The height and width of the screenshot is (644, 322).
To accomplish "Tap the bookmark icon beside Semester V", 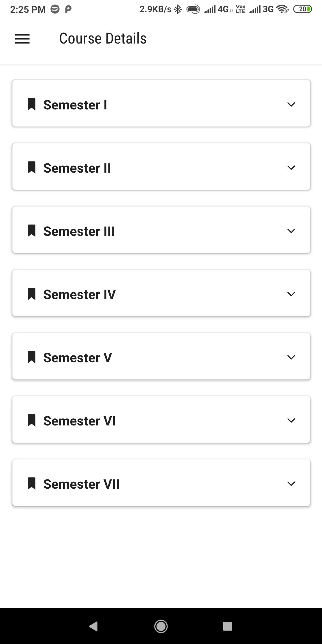I will pos(32,357).
